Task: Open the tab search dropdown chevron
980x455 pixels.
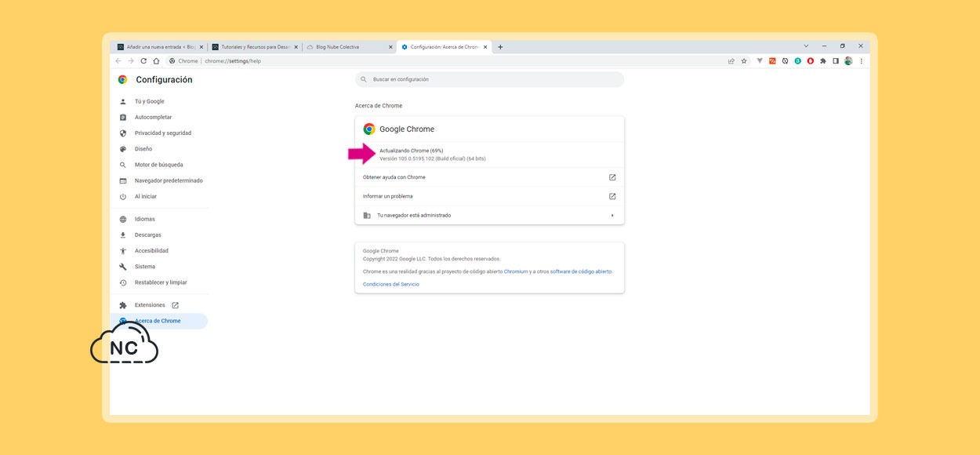Action: 806,46
